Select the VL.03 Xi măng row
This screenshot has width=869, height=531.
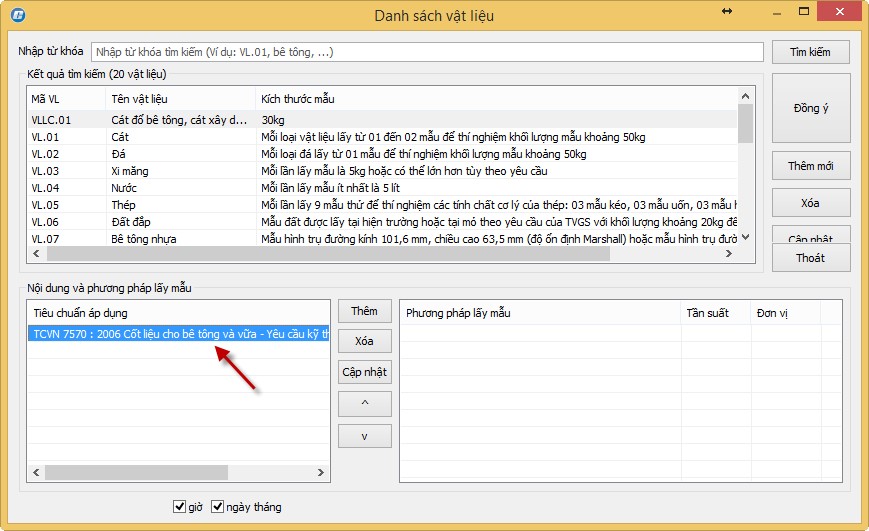[130, 171]
